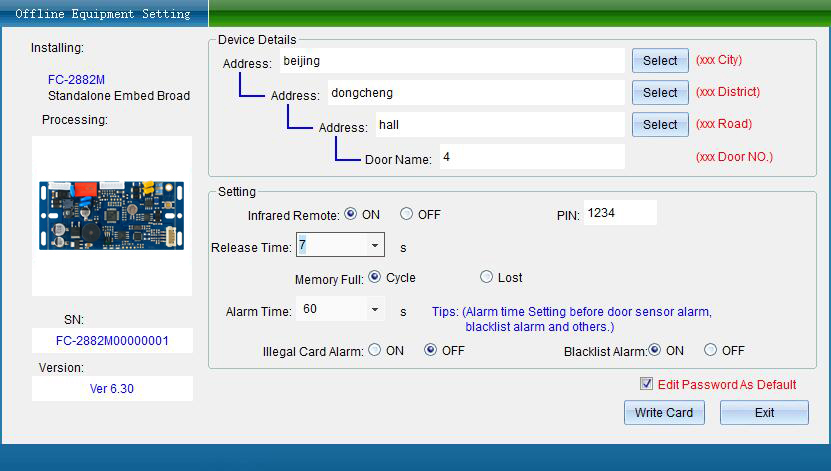This screenshot has width=831, height=471.
Task: Click the circuit board device image
Action: tap(112, 216)
